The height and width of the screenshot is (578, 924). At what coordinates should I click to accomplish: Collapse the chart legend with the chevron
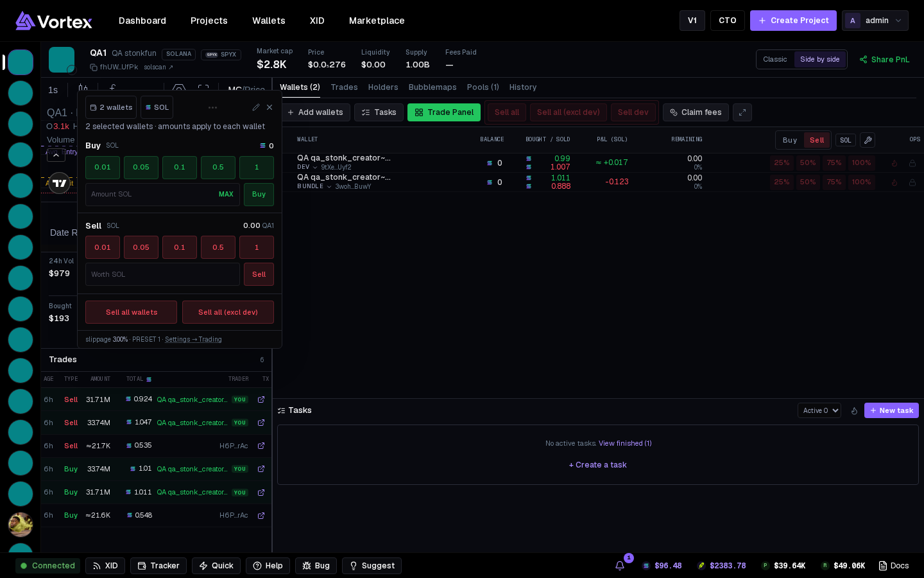tap(56, 155)
